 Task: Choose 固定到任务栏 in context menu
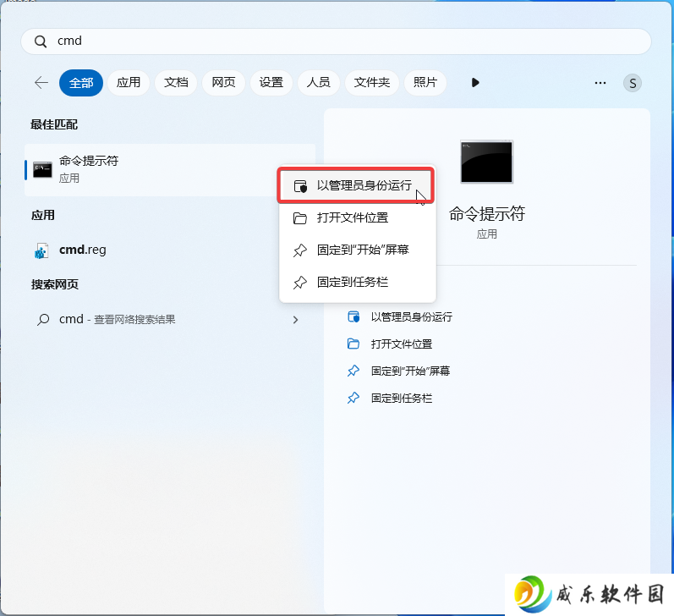357,282
